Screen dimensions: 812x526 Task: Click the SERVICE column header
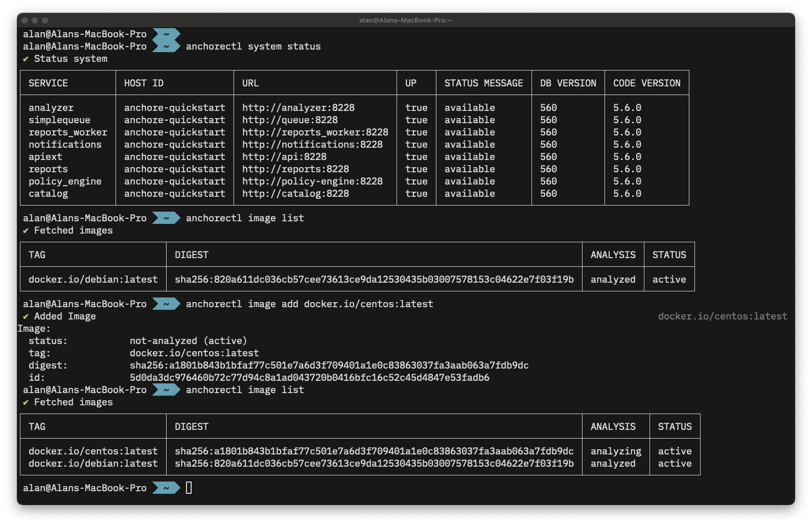coord(48,83)
